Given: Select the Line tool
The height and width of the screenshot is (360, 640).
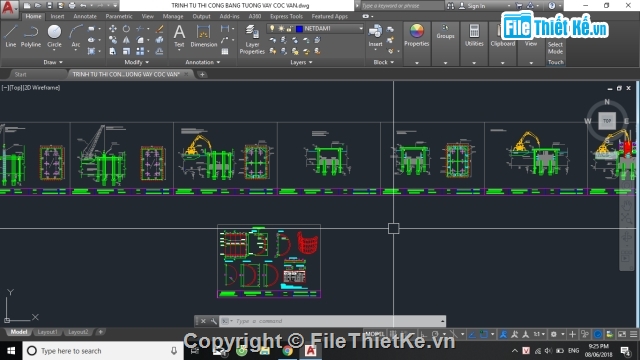Looking at the screenshot, I should pyautogui.click(x=11, y=36).
